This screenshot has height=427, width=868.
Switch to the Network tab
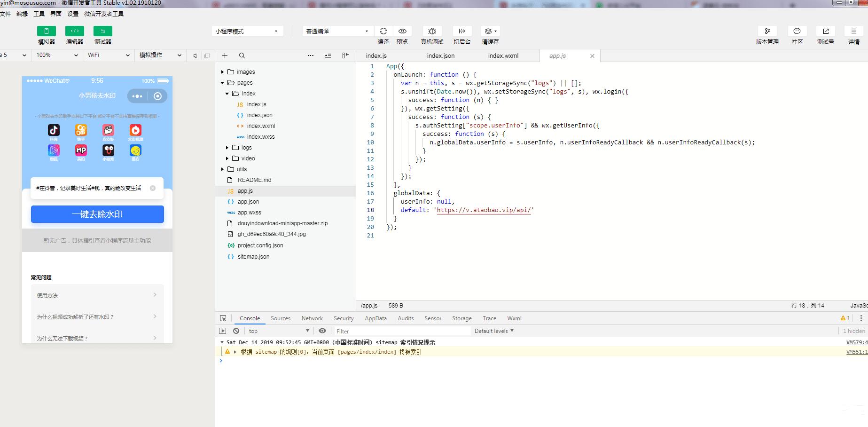click(312, 318)
